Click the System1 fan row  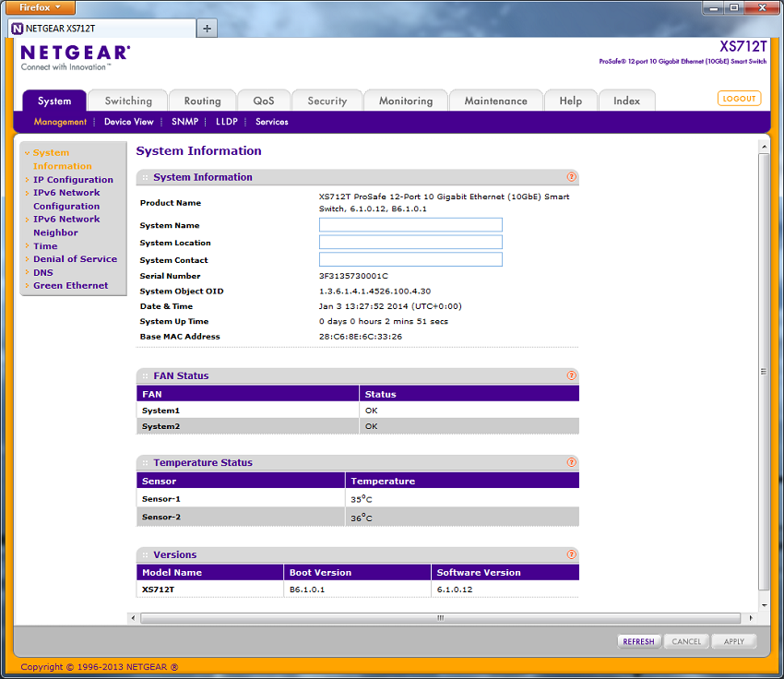[358, 411]
